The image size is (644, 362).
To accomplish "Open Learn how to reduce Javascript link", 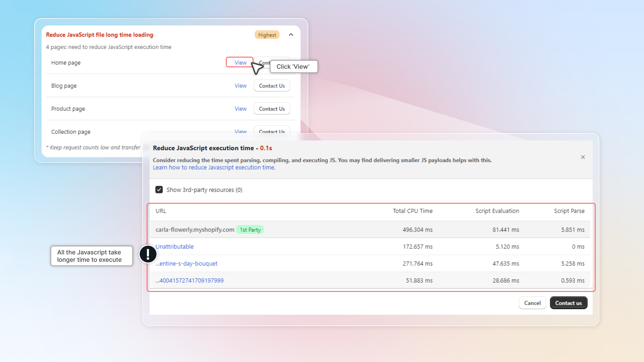I will [x=214, y=168].
